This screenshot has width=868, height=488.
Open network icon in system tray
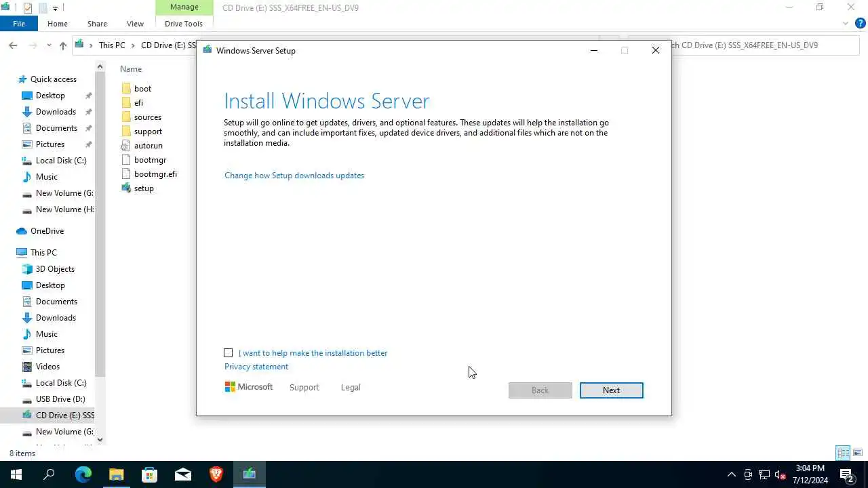[x=764, y=474]
